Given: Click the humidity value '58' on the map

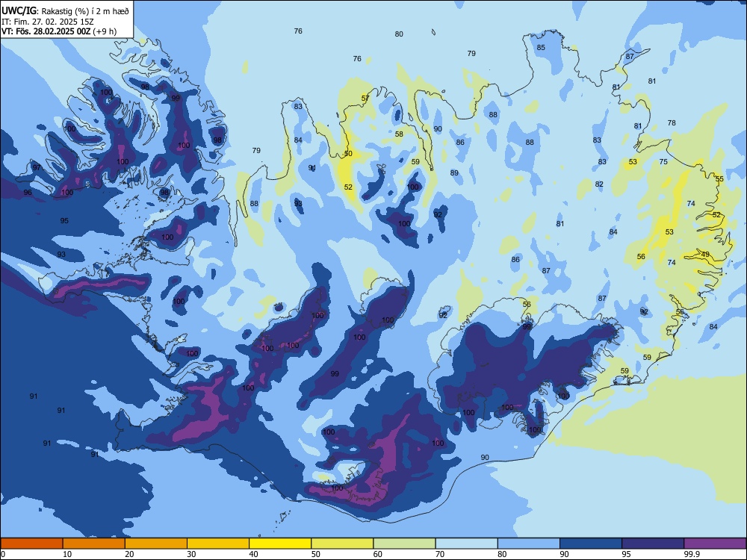Looking at the screenshot, I should click(x=399, y=134).
